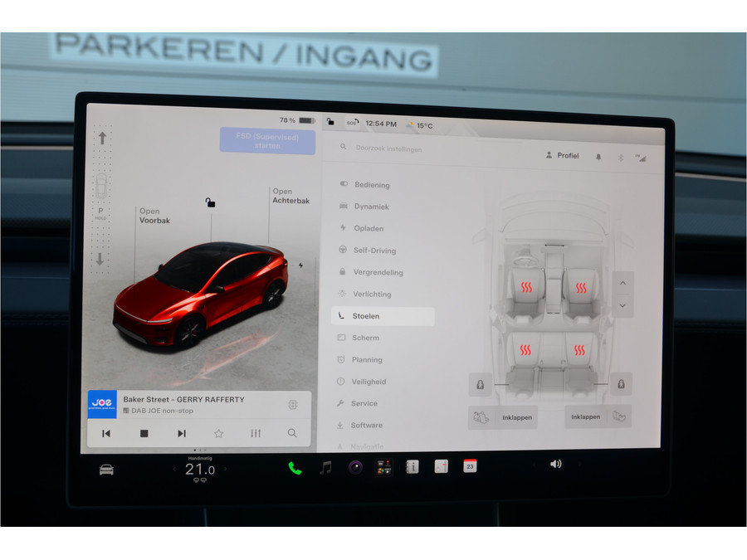Open Voorbak frunk
747x560 pixels.
tap(154, 216)
